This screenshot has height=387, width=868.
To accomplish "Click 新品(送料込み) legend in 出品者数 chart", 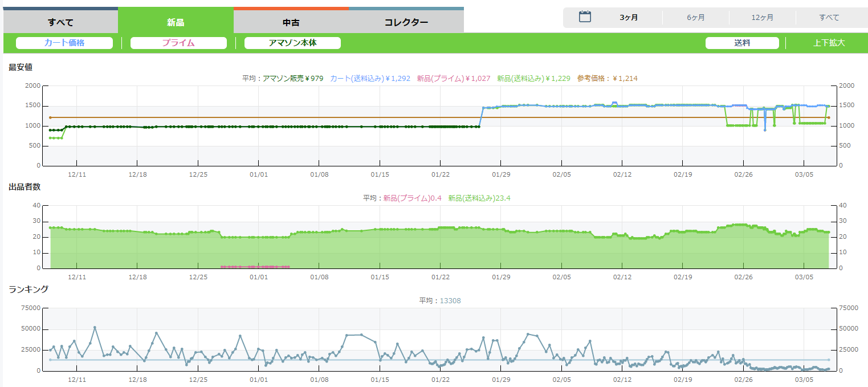I will click(x=479, y=198).
